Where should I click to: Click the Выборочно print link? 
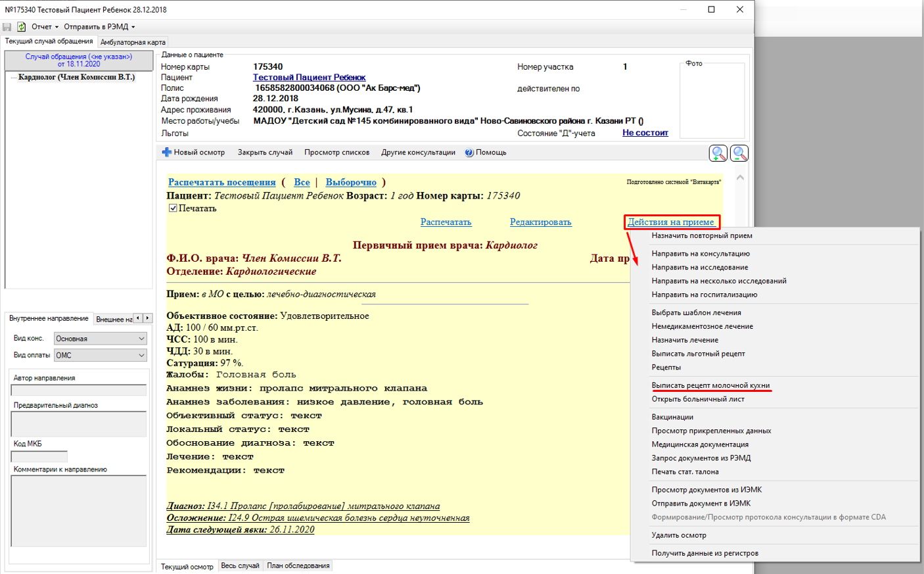[x=351, y=182]
